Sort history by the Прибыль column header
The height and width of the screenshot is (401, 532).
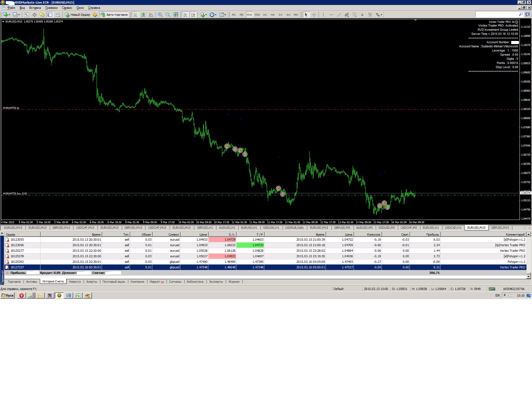click(425, 235)
